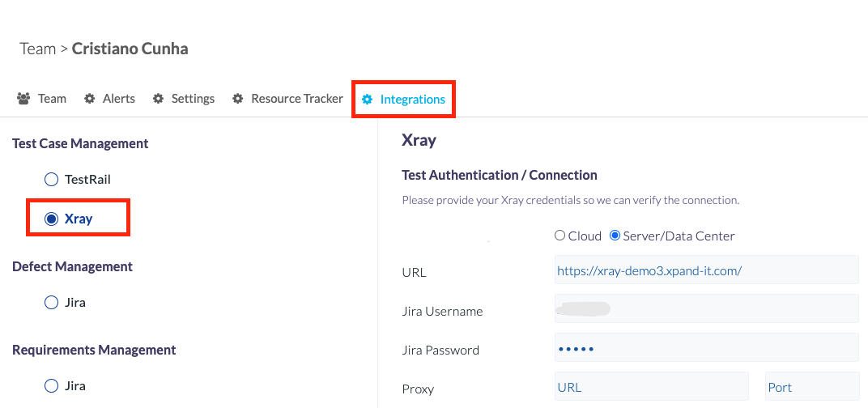This screenshot has height=408, width=868.
Task: Click the Proxy URL field
Action: 652,386
